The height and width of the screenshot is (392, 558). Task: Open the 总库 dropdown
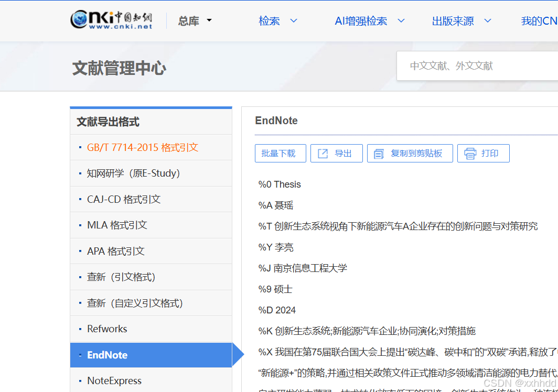pyautogui.click(x=195, y=21)
